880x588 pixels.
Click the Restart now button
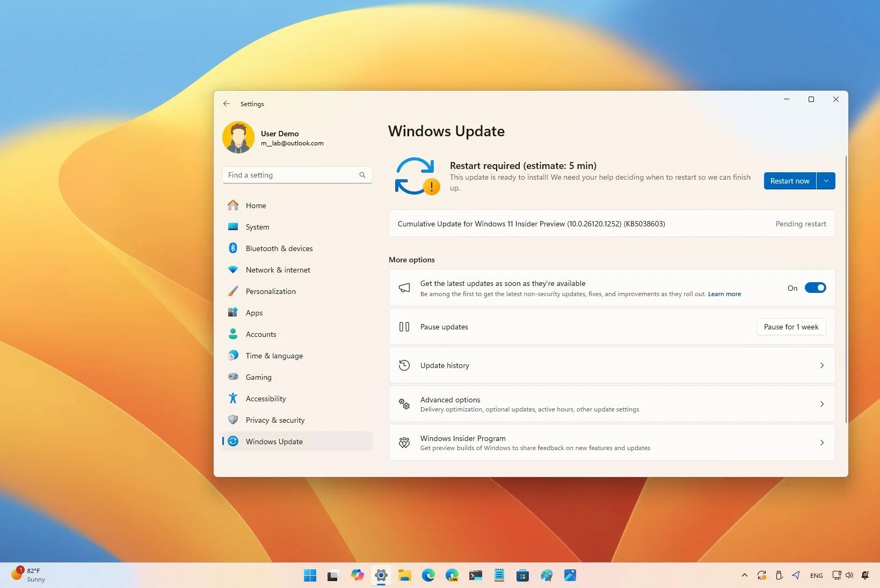tap(789, 181)
